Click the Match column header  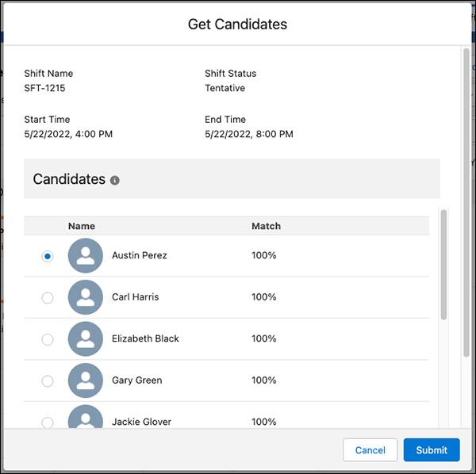[x=267, y=226]
